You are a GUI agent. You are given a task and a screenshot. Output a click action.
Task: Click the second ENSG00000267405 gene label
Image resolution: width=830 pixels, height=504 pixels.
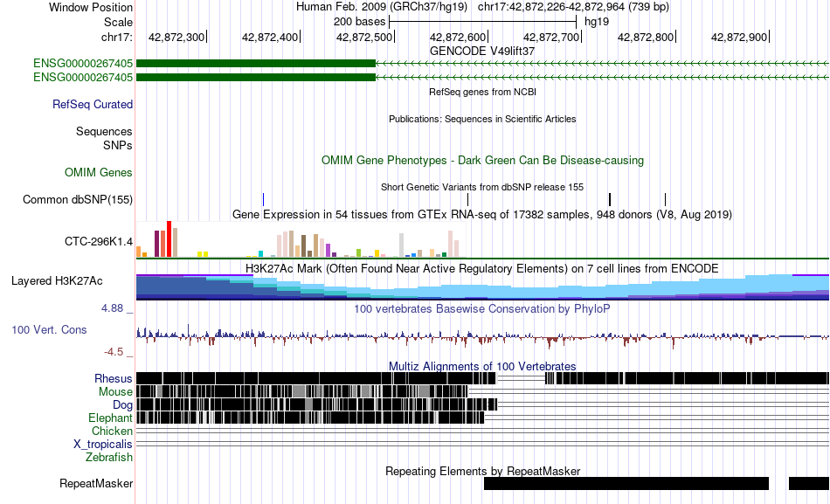tap(83, 77)
